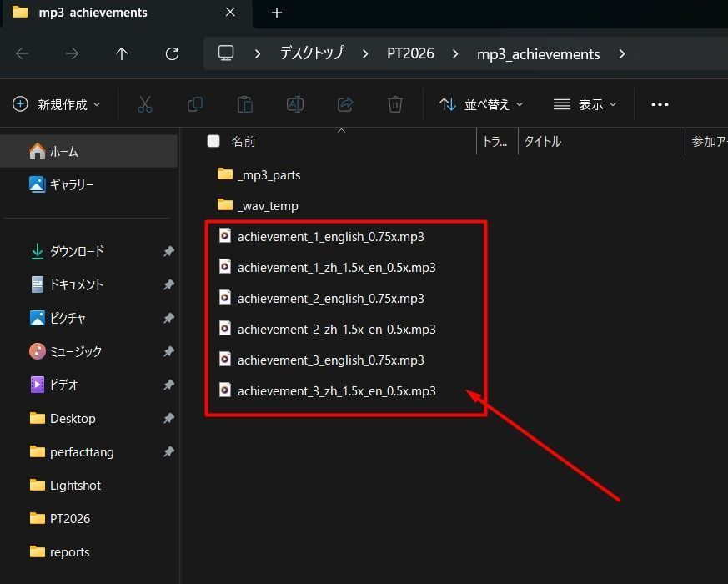Viewport: 728px width, 584px height.
Task: Go up one folder level with up arrow
Action: (122, 54)
